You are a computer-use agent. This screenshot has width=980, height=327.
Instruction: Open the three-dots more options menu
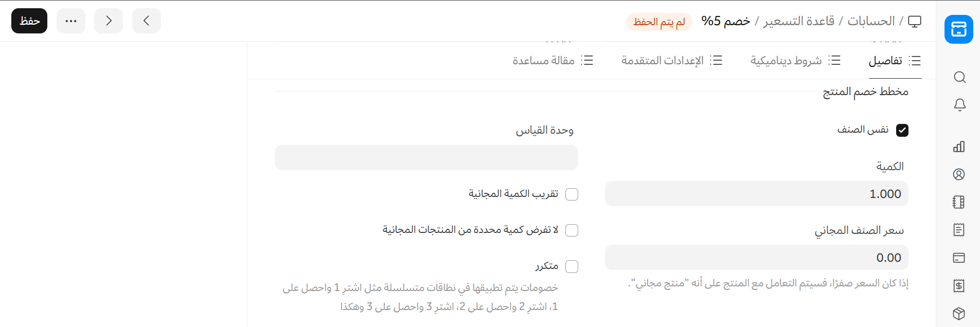pyautogui.click(x=71, y=21)
